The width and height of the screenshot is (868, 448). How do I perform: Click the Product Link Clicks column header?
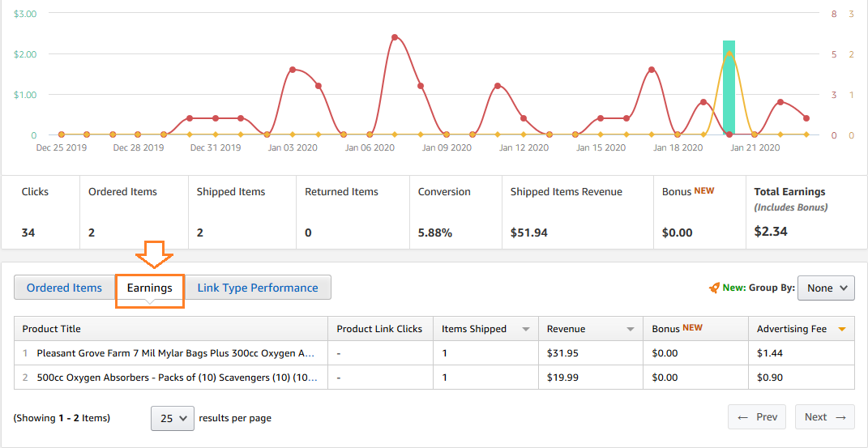point(380,329)
